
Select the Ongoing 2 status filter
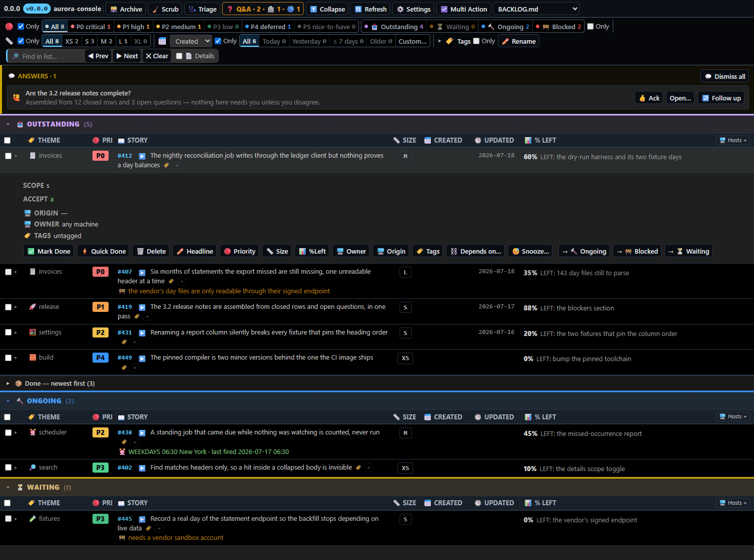505,27
